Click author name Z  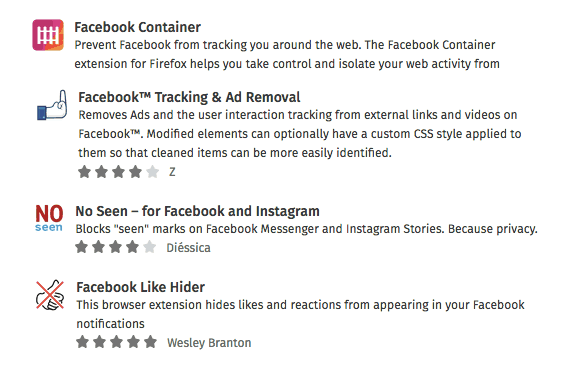[172, 172]
